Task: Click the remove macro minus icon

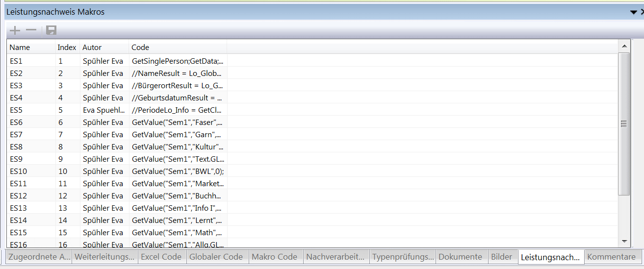Action: [x=31, y=31]
